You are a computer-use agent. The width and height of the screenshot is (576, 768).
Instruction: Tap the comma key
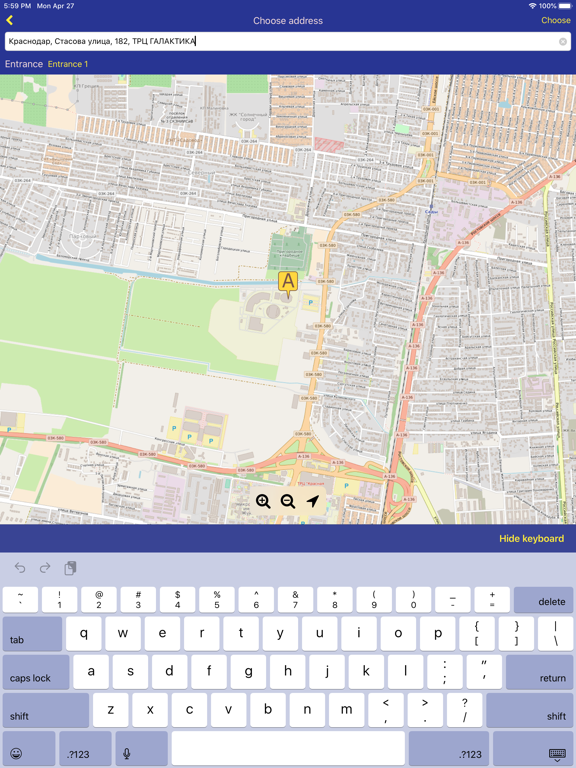click(385, 710)
